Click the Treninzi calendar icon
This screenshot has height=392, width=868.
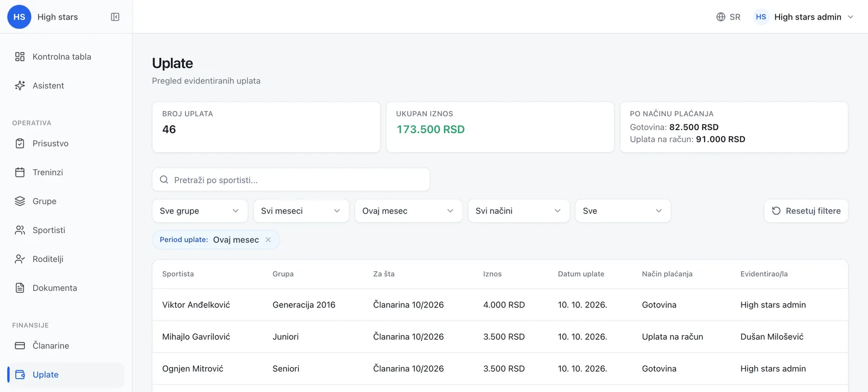pyautogui.click(x=20, y=172)
